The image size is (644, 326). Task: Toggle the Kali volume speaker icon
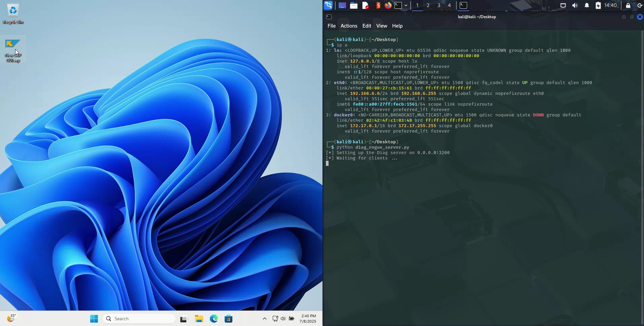[x=575, y=5]
